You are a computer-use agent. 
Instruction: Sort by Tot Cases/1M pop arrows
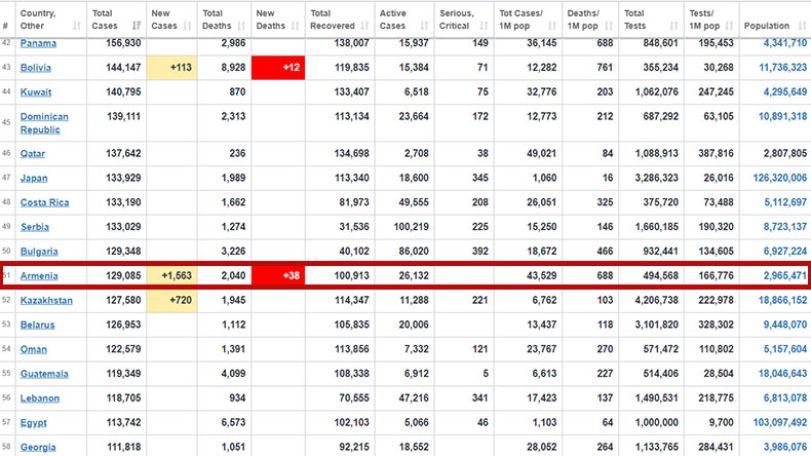(552, 26)
